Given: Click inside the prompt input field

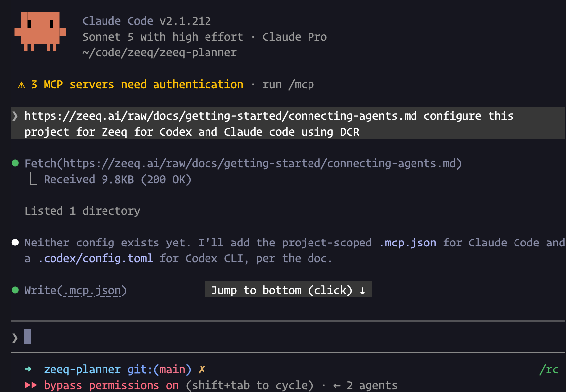Looking at the screenshot, I should pyautogui.click(x=288, y=337).
